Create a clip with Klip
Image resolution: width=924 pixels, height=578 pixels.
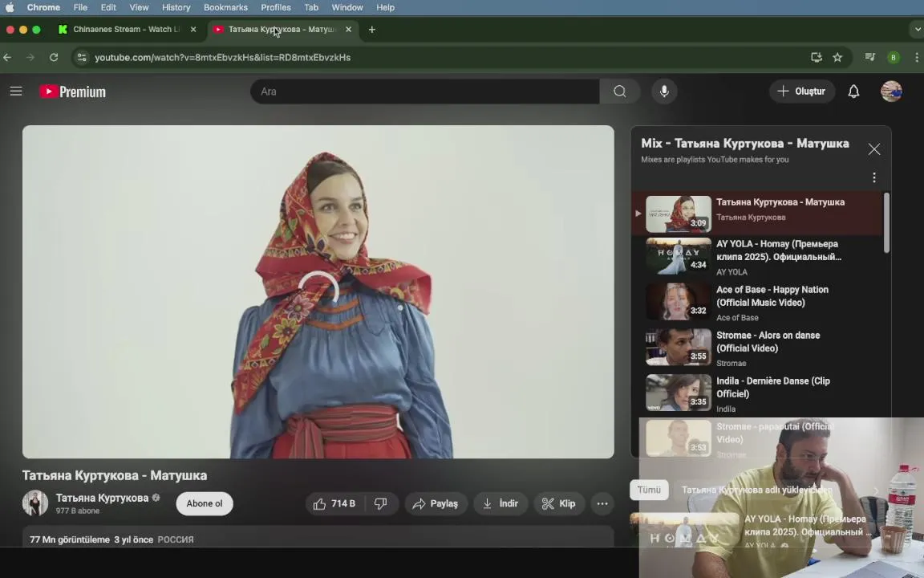[558, 503]
